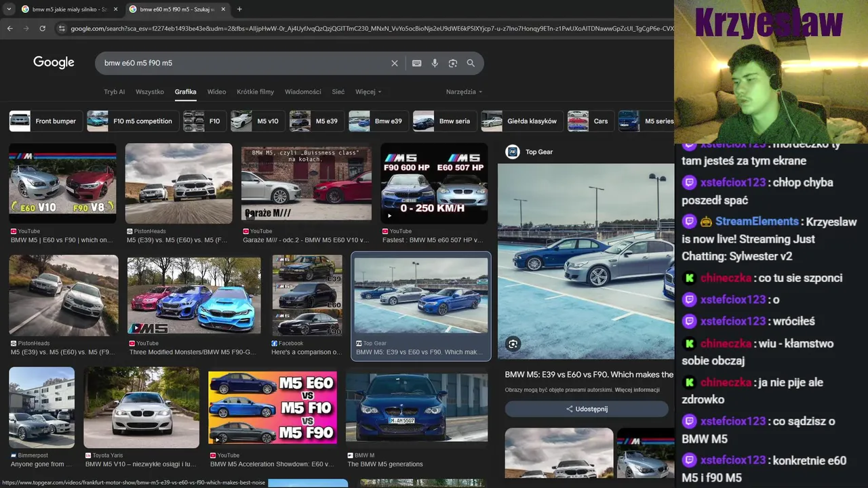Open the Więcej dropdown menu
Image resolution: width=868 pixels, height=488 pixels.
click(368, 91)
